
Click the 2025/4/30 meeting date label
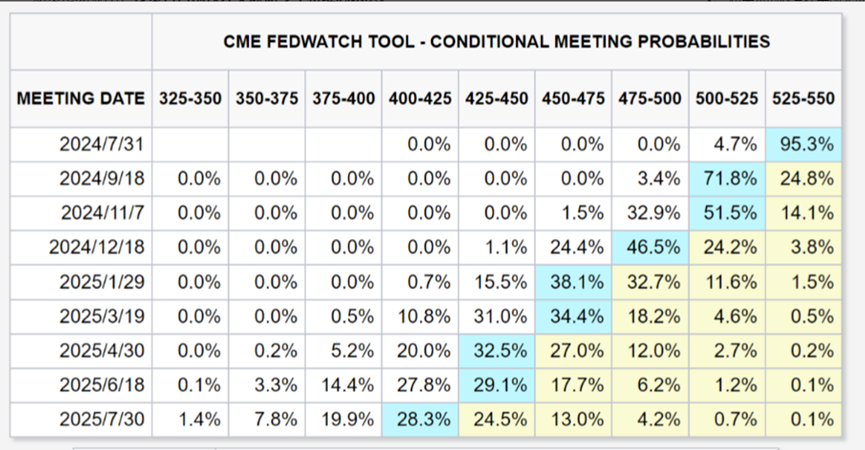99,351
